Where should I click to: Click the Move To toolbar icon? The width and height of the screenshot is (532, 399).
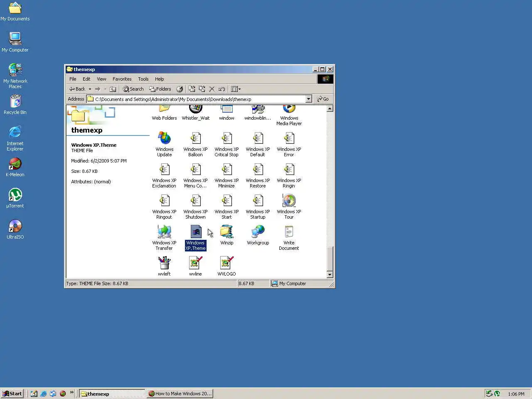192,89
